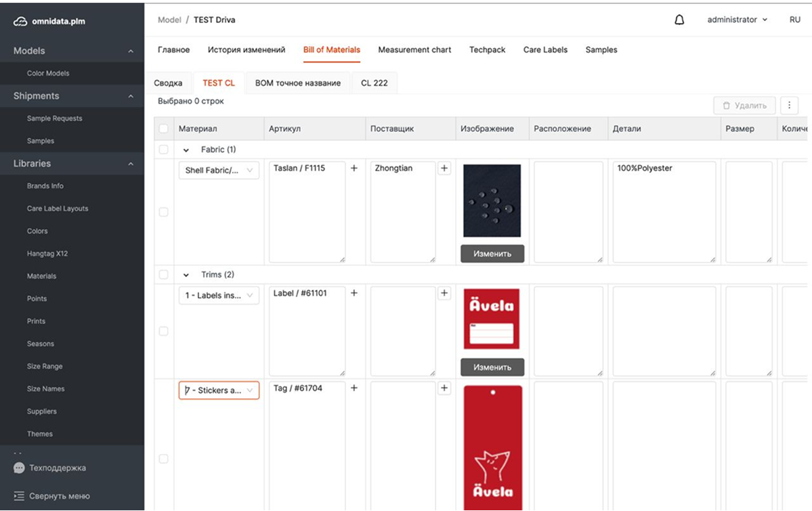Click the red Avela tag thumbnail
812x511 pixels.
pyautogui.click(x=492, y=447)
